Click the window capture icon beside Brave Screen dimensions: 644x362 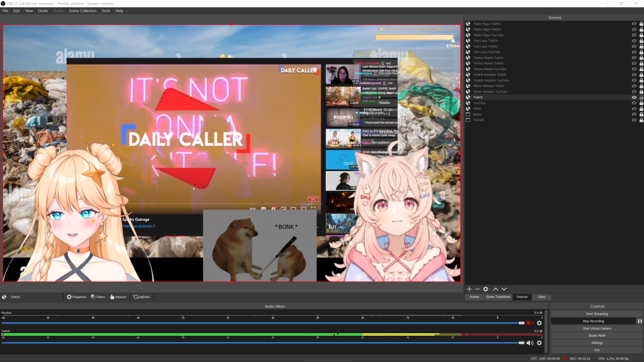(468, 114)
